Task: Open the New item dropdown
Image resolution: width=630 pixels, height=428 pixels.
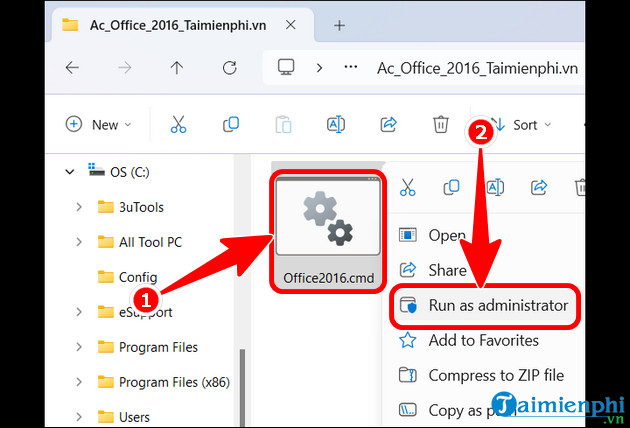Action: coord(98,125)
